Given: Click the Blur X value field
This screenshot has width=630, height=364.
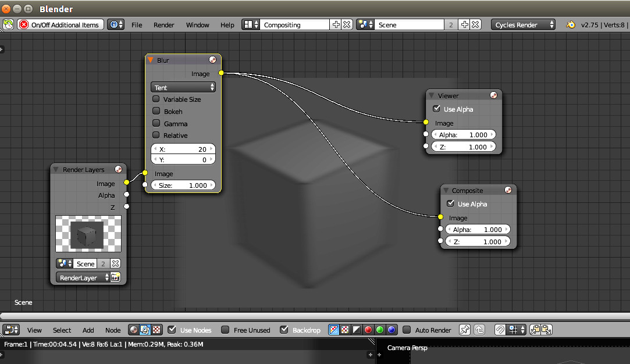Looking at the screenshot, I should pos(183,149).
